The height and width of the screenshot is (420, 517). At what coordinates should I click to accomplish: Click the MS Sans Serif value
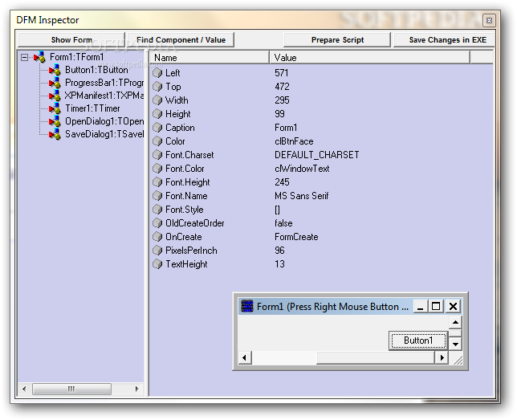tap(302, 196)
